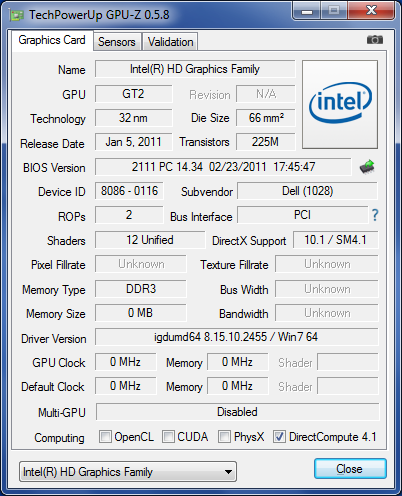Click the Driver Version field
Screen dimensions: 402x496
[x=237, y=337]
